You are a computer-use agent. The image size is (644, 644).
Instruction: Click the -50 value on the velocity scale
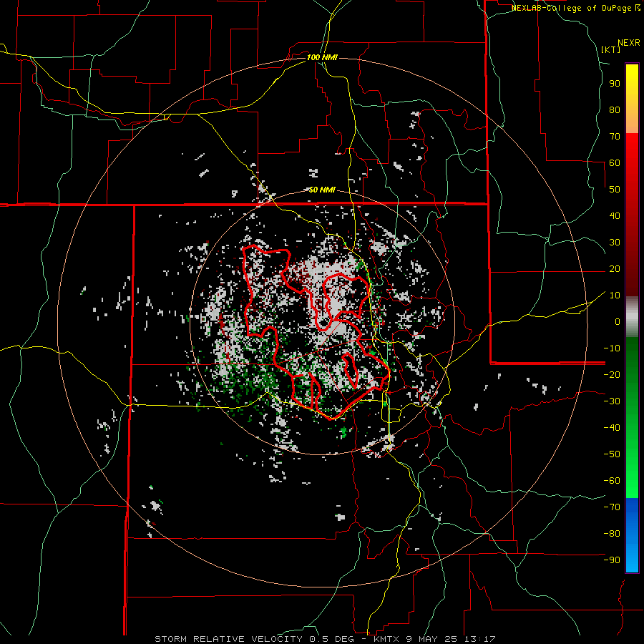pyautogui.click(x=612, y=454)
